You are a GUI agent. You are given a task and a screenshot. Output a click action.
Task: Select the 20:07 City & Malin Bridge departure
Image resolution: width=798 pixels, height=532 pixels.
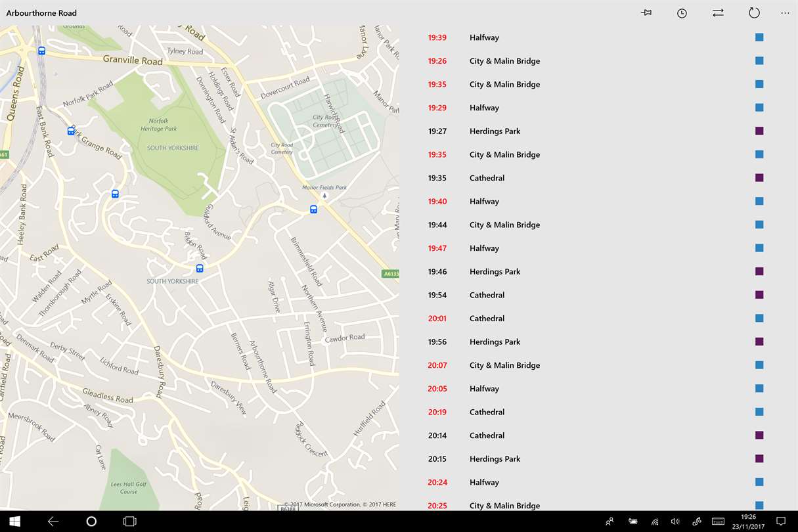tap(598, 365)
